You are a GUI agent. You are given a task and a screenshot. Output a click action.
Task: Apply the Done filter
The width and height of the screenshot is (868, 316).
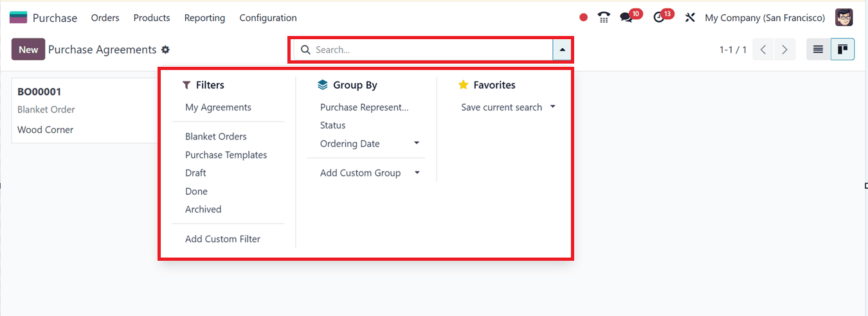(196, 191)
